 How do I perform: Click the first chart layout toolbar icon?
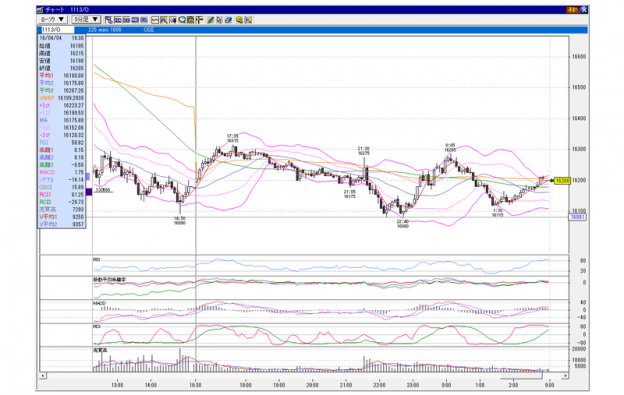(x=109, y=19)
